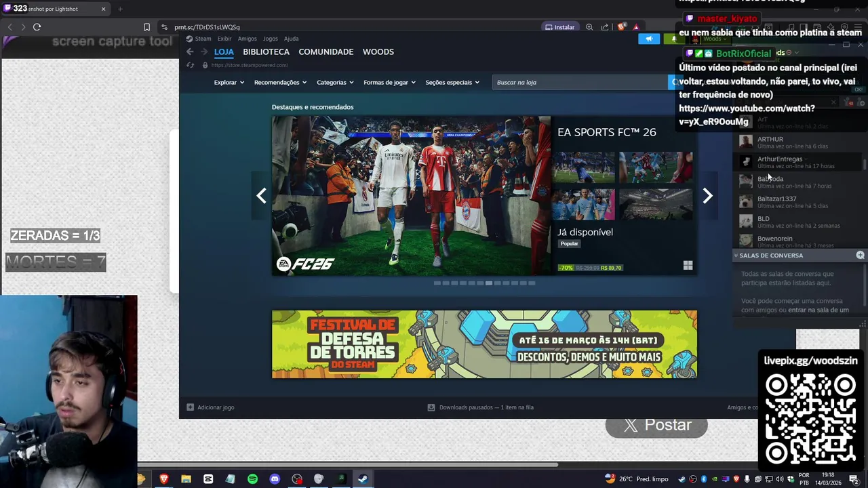Click Adicionar jogo link
The image size is (868, 488).
click(x=216, y=407)
